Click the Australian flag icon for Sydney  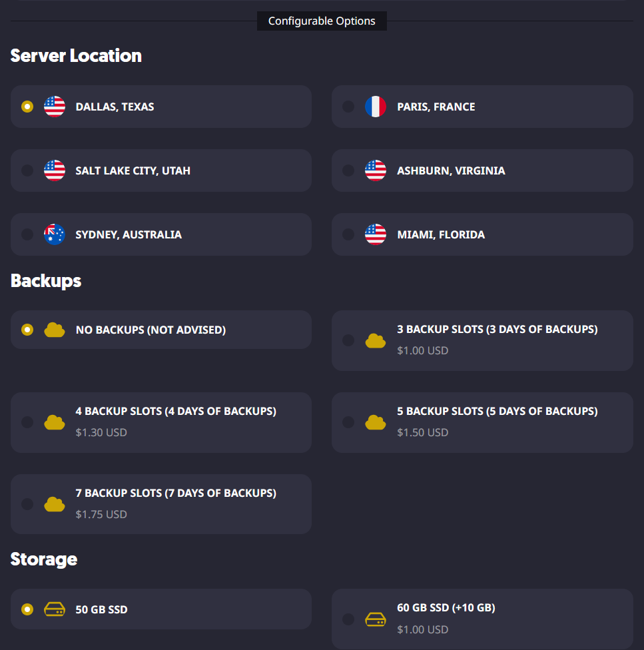click(55, 234)
